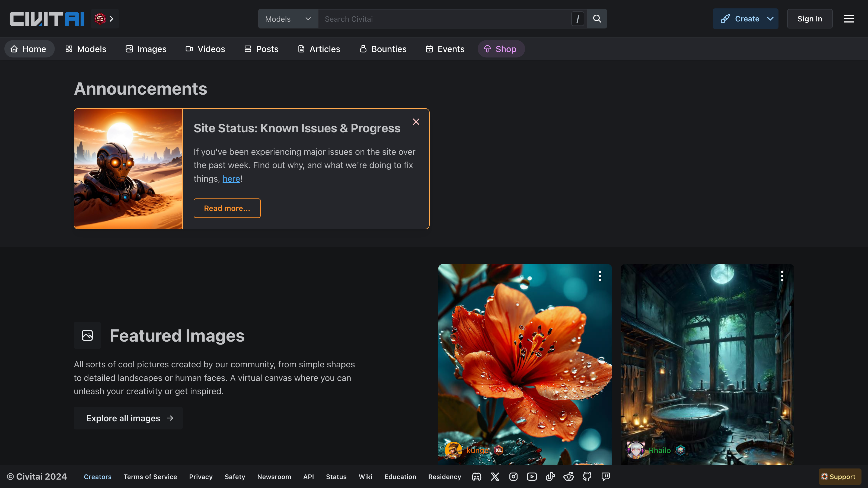
Task: Open the TikTok footer icon
Action: coord(550,477)
